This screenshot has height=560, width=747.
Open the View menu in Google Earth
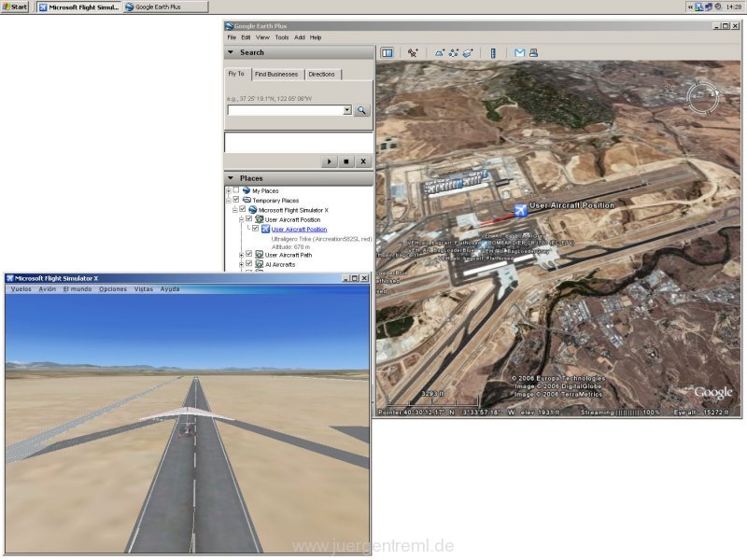pyautogui.click(x=262, y=37)
